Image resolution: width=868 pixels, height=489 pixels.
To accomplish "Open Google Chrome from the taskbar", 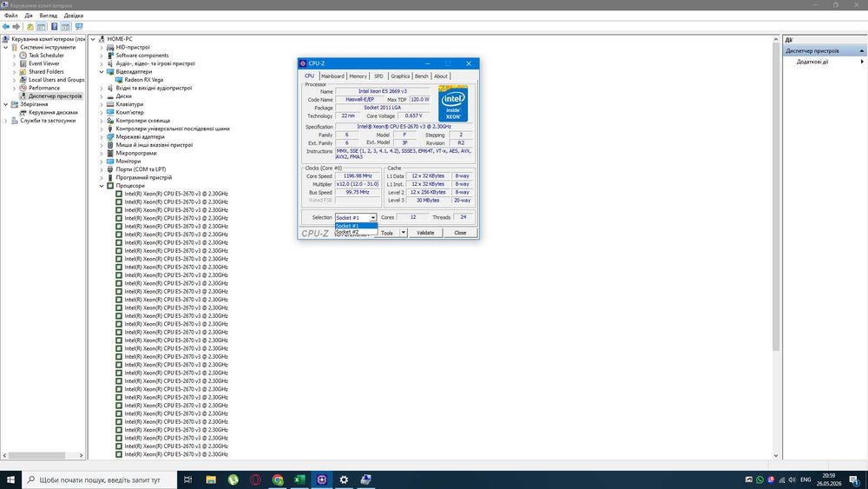I will click(x=278, y=479).
